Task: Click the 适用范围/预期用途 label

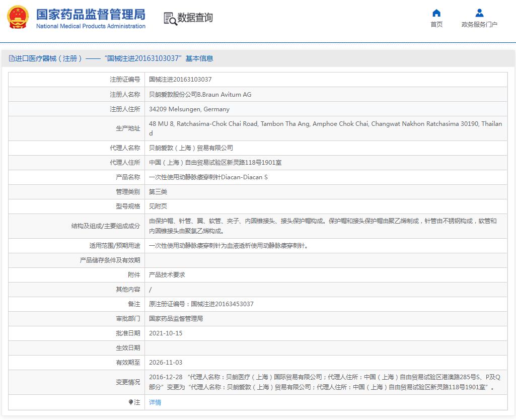Action: click(x=114, y=246)
